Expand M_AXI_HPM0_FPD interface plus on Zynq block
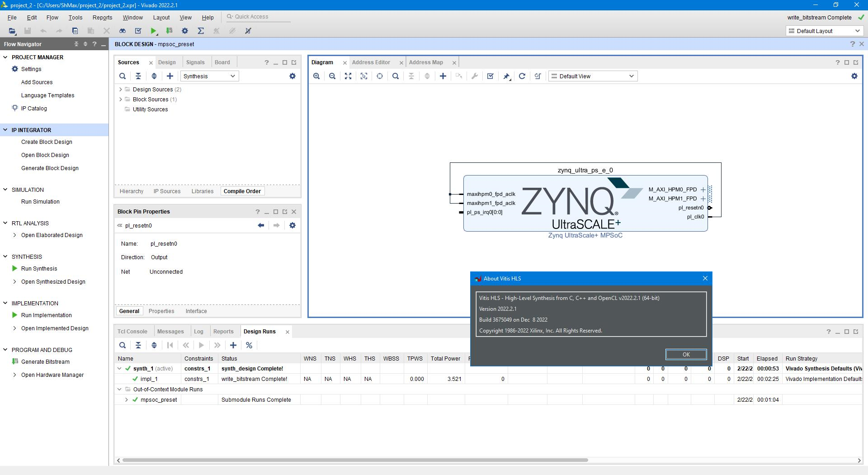 (x=703, y=190)
